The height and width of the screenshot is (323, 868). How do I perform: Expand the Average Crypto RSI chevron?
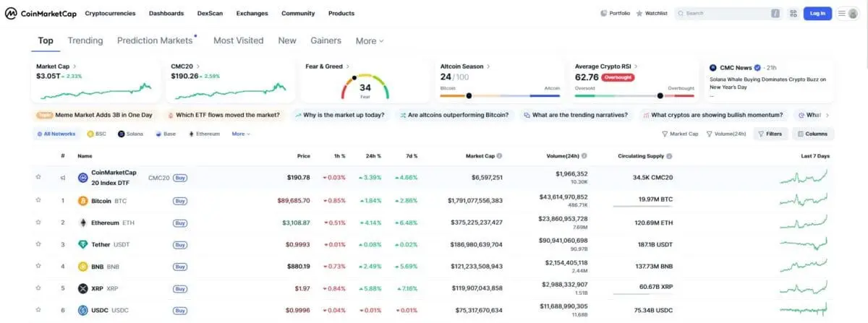click(x=636, y=66)
